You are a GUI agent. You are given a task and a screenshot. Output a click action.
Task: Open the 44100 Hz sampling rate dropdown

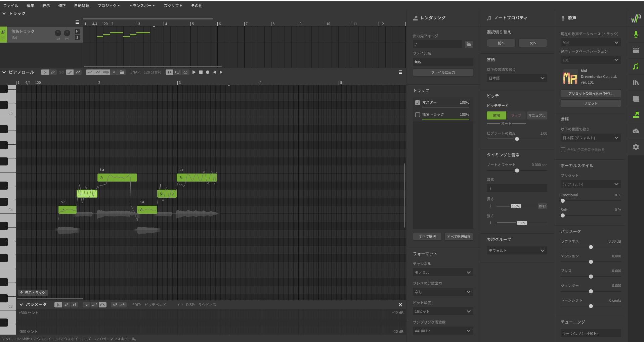443,331
